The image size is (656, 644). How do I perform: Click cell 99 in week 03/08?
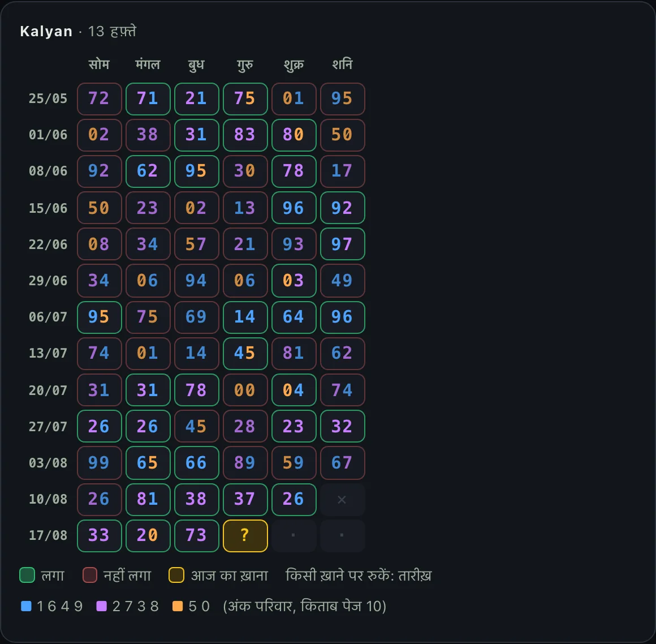tap(99, 463)
